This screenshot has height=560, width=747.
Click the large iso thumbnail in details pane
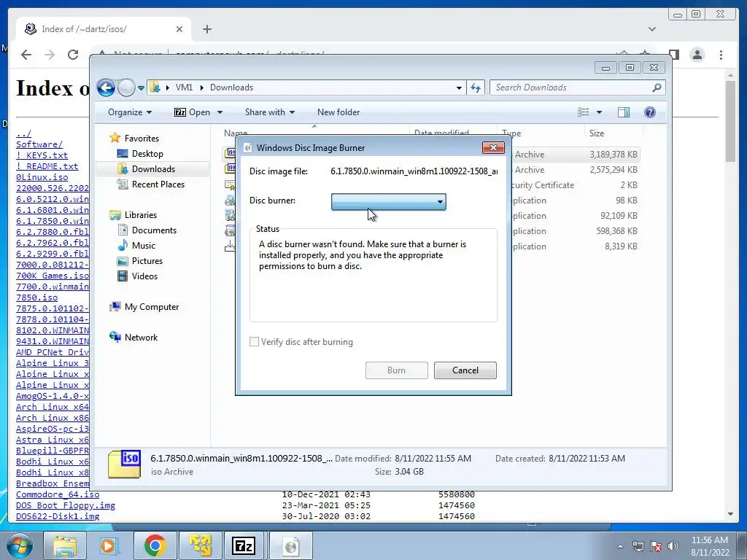(124, 464)
